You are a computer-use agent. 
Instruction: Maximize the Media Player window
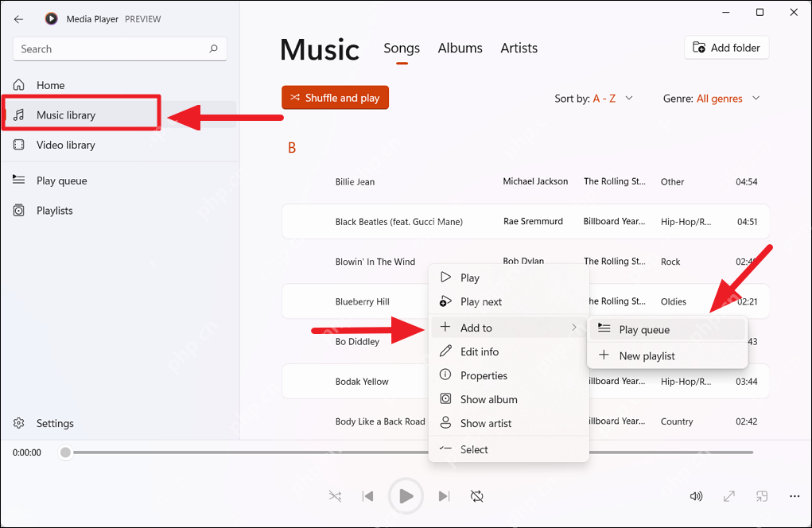click(760, 12)
